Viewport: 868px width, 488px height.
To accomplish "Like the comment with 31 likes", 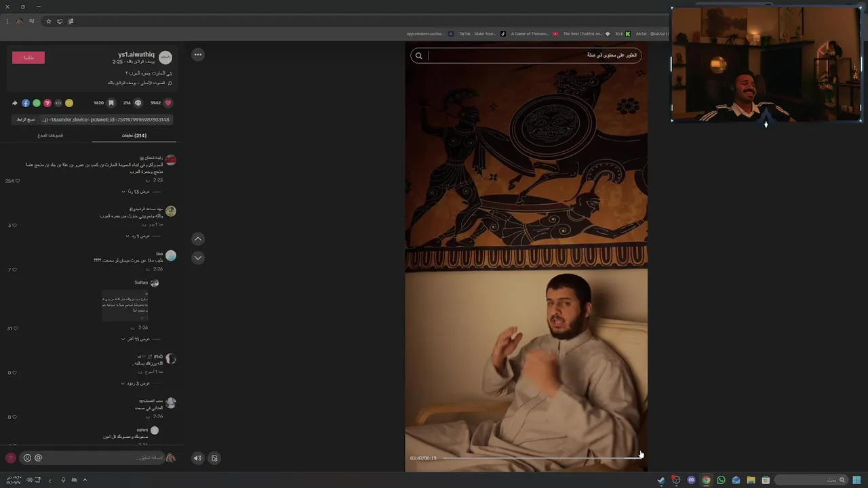I will pos(15,328).
